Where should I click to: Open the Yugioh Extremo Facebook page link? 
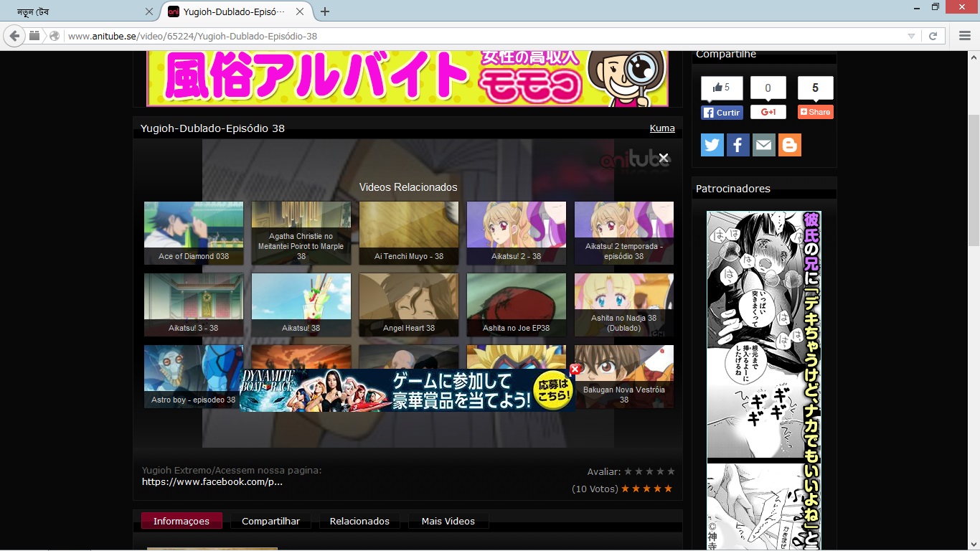tap(212, 481)
